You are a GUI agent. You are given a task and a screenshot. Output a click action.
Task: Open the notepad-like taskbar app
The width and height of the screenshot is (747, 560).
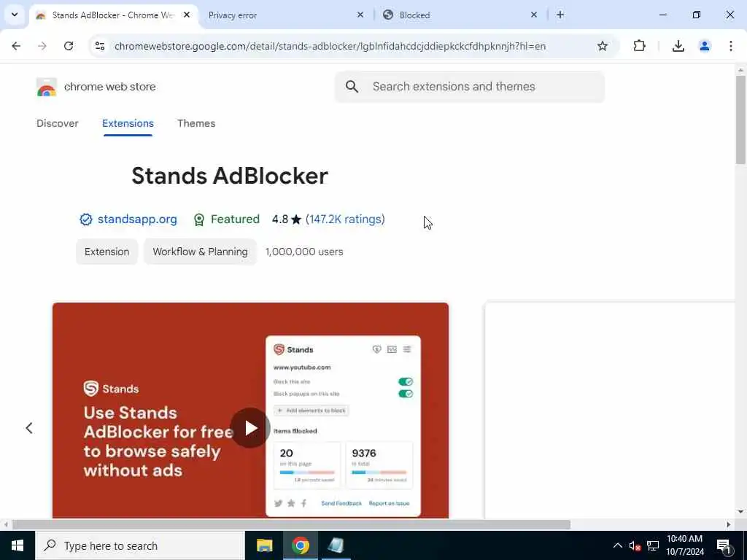336,545
